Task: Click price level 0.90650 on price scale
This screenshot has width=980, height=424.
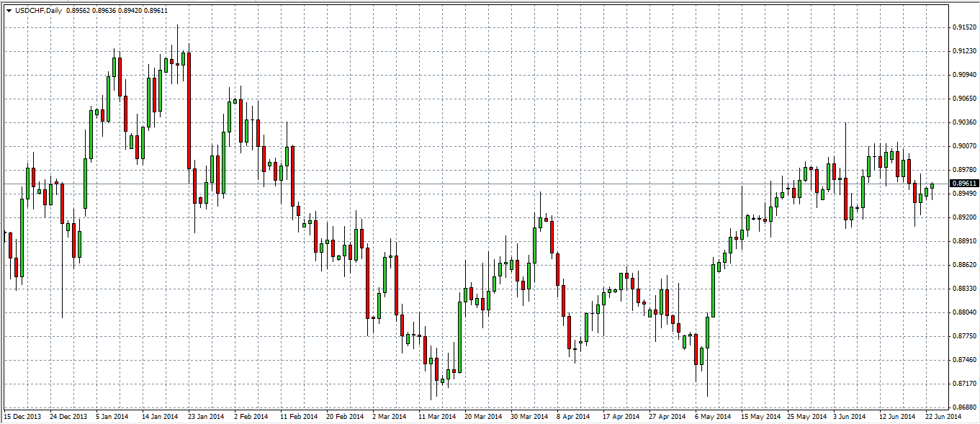Action: 965,99
